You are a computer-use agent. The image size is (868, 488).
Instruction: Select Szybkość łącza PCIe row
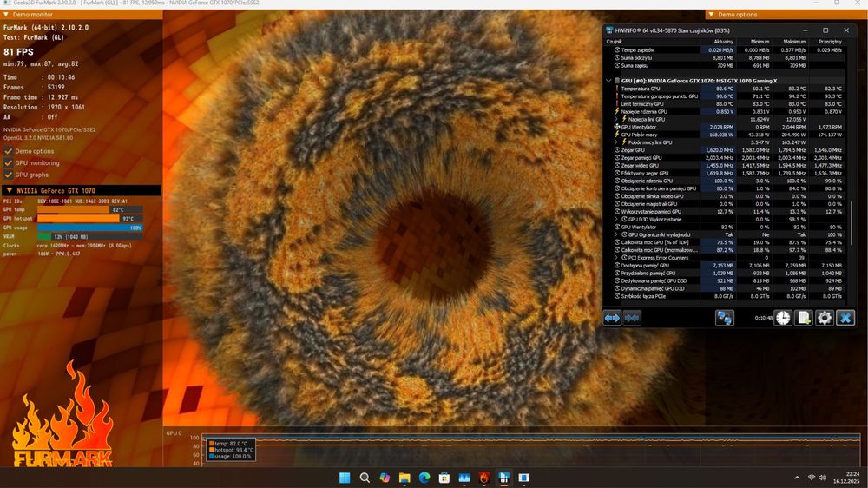[728, 296]
